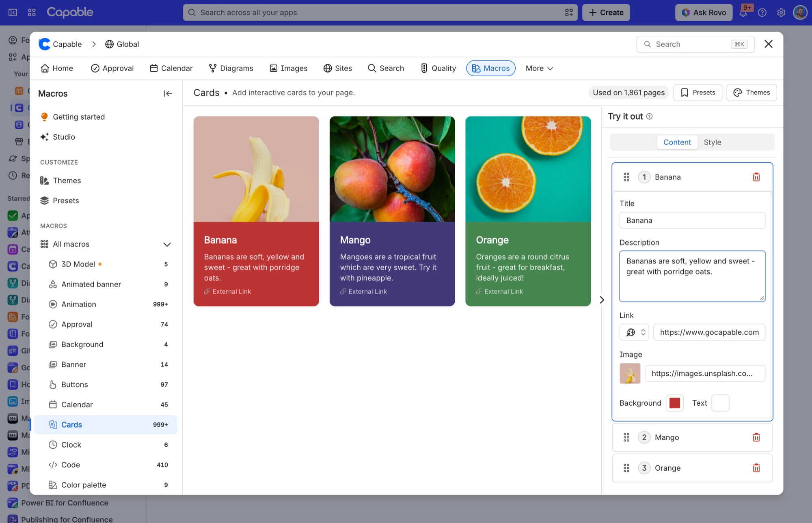Open the help question mark icon
This screenshot has height=523, width=812.
[x=762, y=13]
